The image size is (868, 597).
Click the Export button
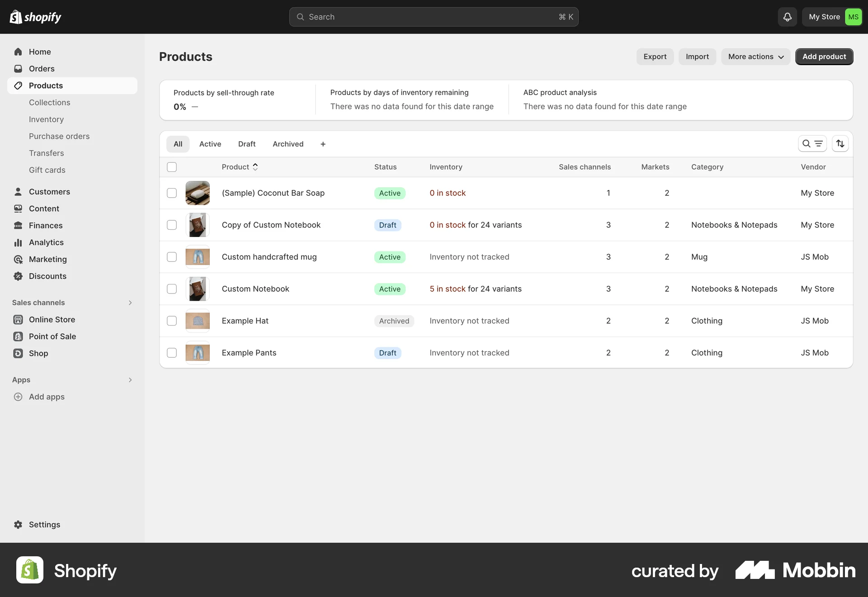coord(655,57)
